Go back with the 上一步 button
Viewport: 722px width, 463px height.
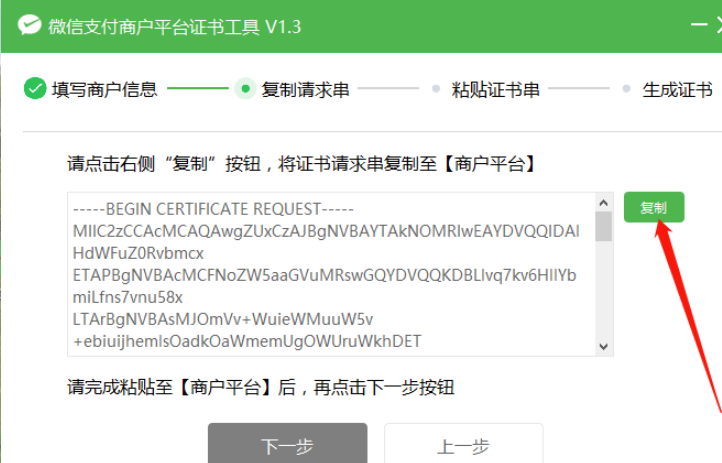pos(464,445)
